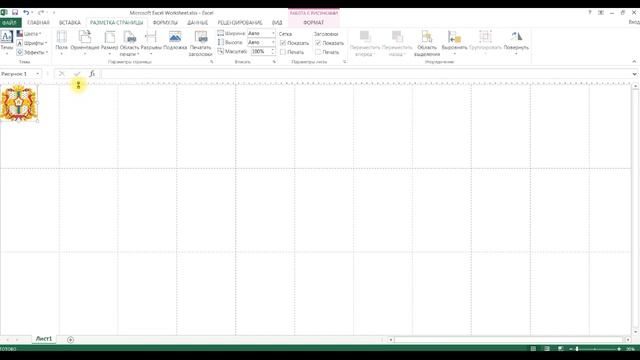Click the Ориентация (Orientation) button

(x=85, y=43)
